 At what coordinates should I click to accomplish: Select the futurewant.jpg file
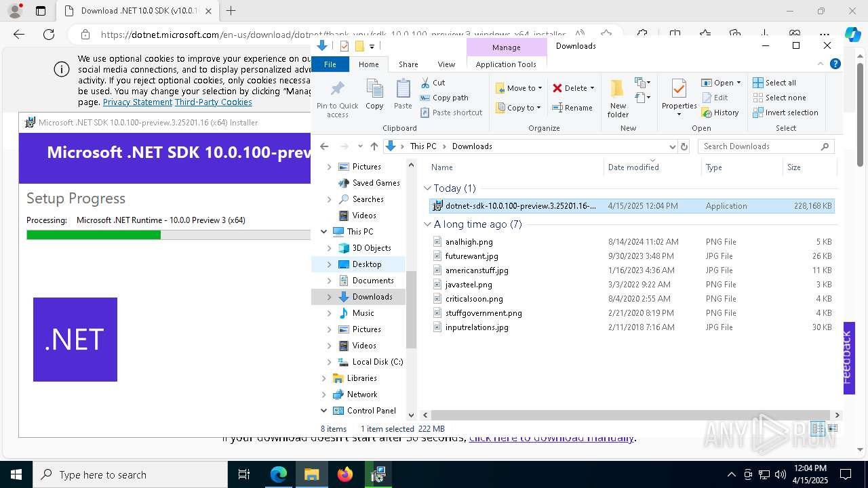coord(471,256)
